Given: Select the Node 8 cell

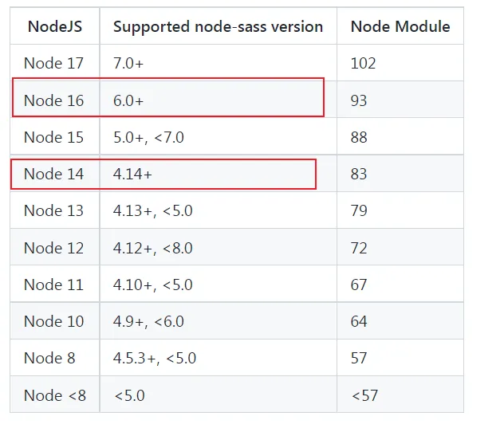Looking at the screenshot, I should (49, 358).
